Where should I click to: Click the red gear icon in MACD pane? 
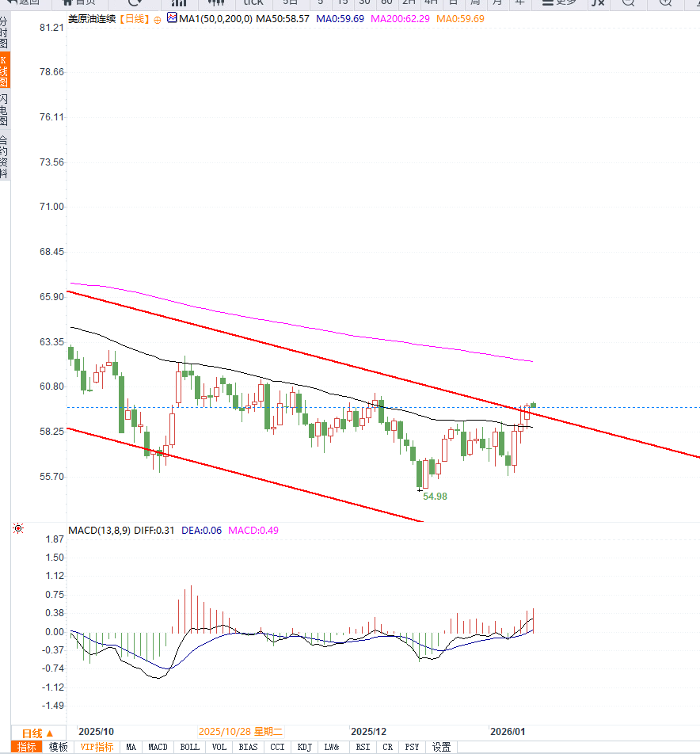pos(18,528)
